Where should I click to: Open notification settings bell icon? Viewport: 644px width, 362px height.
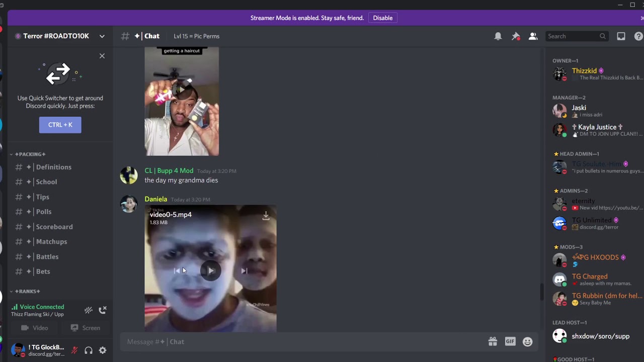(498, 36)
